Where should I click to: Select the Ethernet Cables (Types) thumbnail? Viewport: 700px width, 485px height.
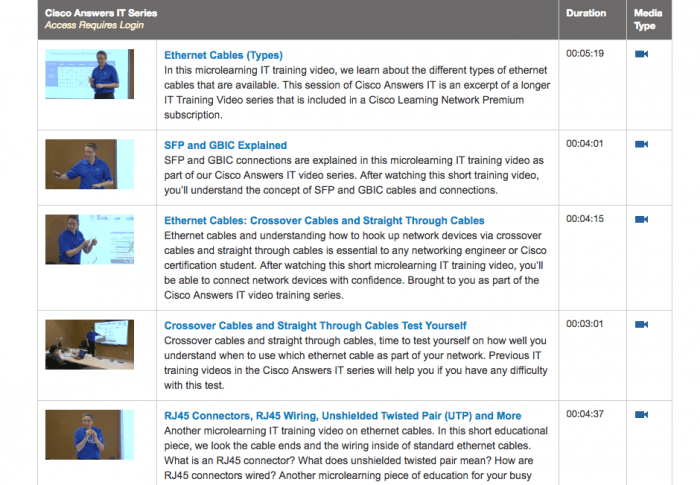click(89, 74)
